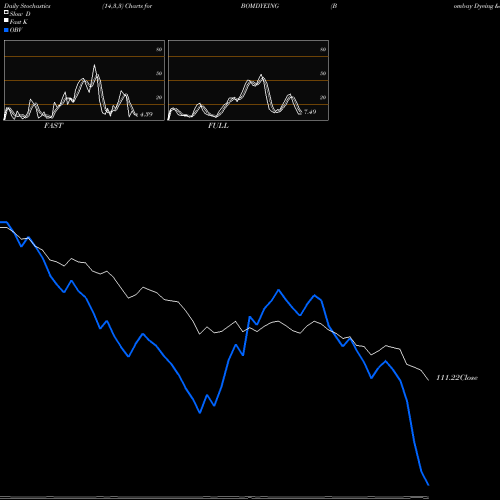500x500 pixels.
Task: Click the (14,3,3) Charts for text
Action: [127, 6]
